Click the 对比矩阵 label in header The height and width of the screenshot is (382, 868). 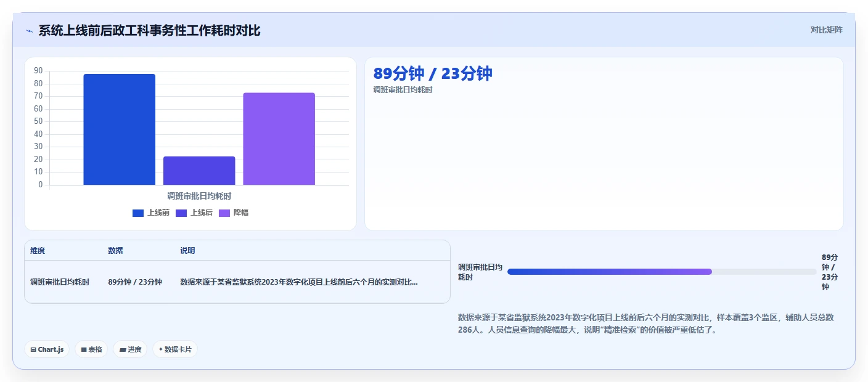[826, 30]
